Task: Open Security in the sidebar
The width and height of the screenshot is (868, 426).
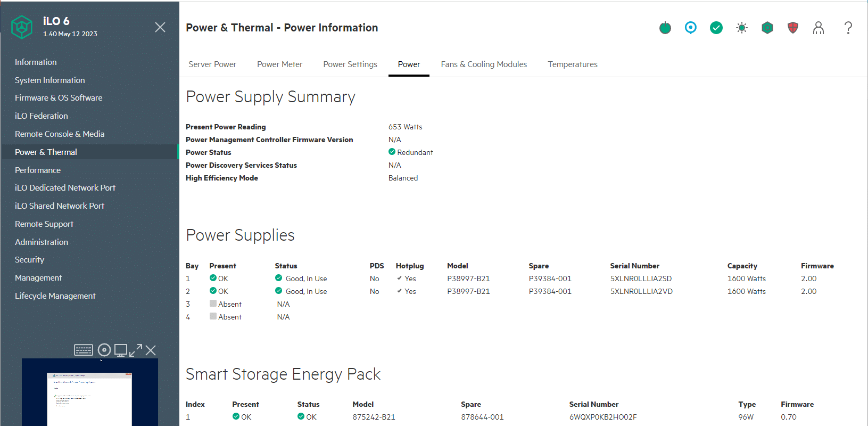Action: [29, 260]
